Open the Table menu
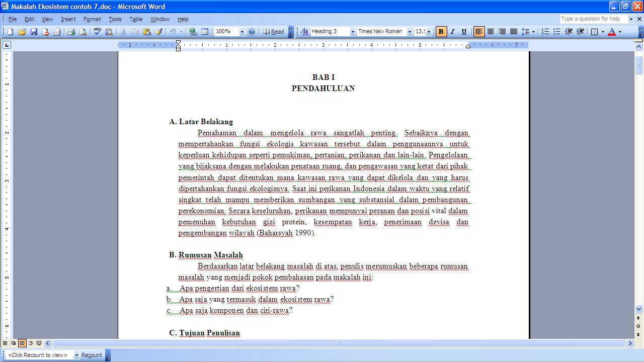 [x=136, y=19]
